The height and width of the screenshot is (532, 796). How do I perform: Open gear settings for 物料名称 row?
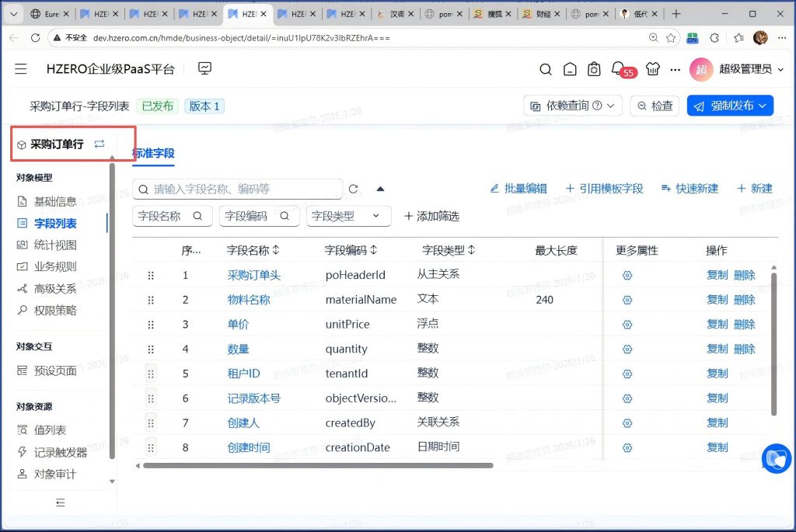[627, 300]
